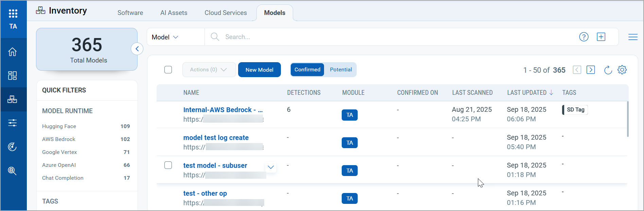Refresh the models list
Viewport: 644px width, 211px height.
click(608, 70)
